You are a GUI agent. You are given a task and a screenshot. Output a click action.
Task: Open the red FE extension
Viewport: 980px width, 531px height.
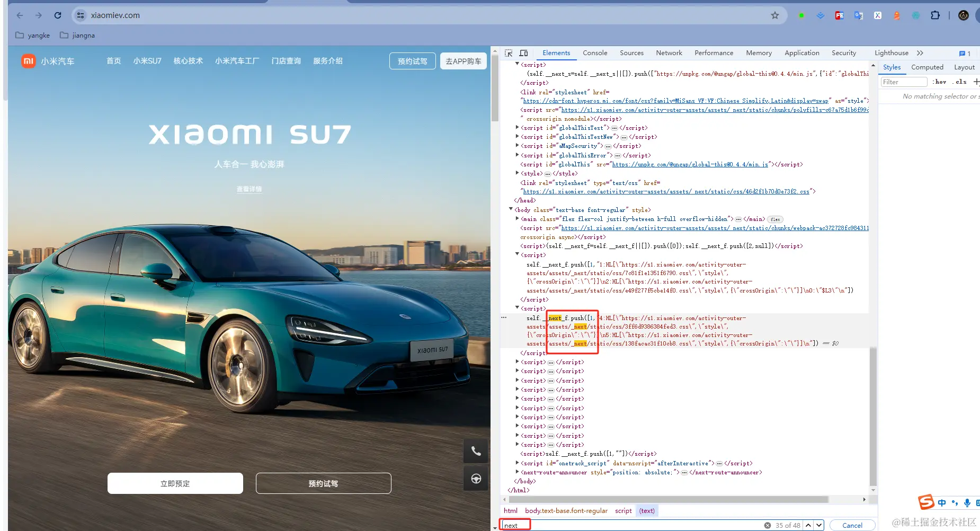coord(840,15)
